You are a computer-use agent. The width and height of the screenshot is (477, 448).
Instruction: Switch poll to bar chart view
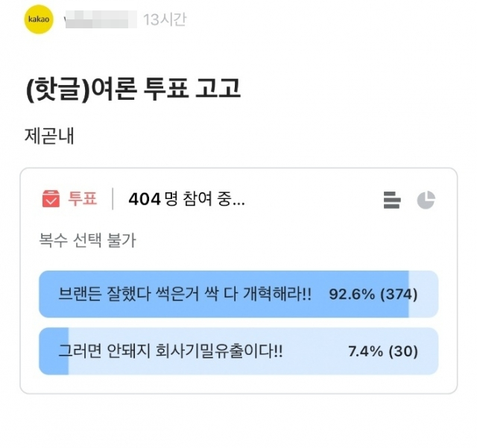click(x=392, y=200)
